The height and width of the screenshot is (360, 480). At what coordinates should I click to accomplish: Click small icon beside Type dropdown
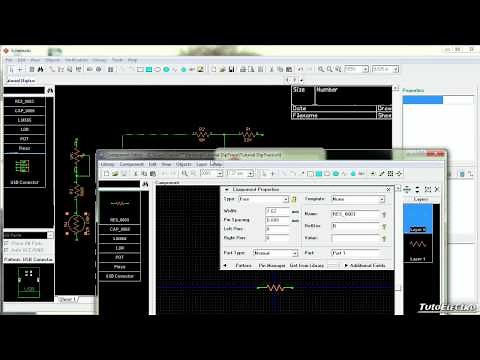294,199
